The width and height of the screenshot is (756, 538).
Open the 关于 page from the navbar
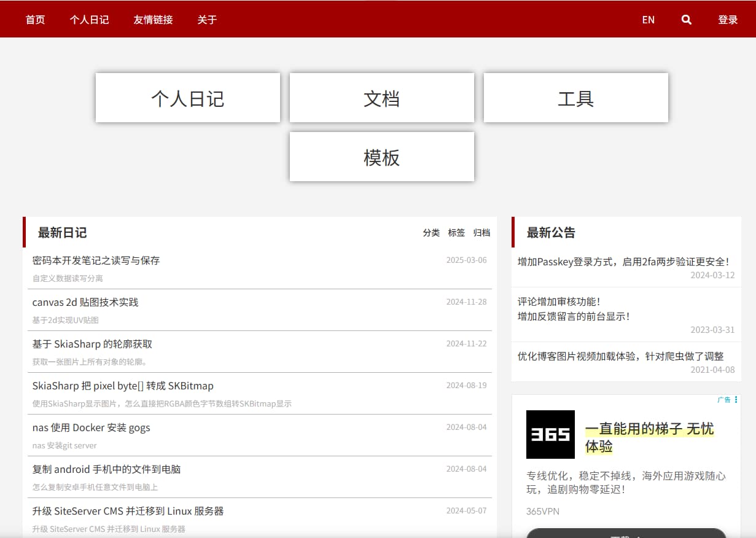pos(206,19)
